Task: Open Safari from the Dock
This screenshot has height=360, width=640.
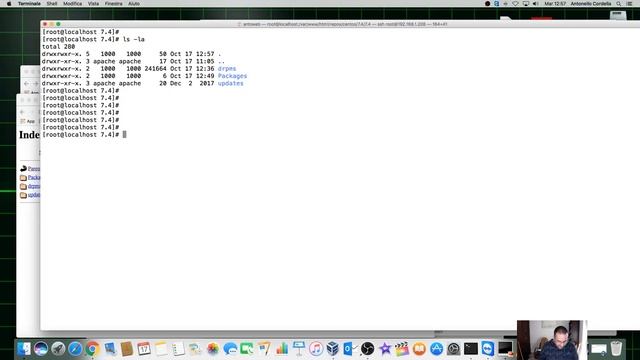Action: click(x=75, y=349)
